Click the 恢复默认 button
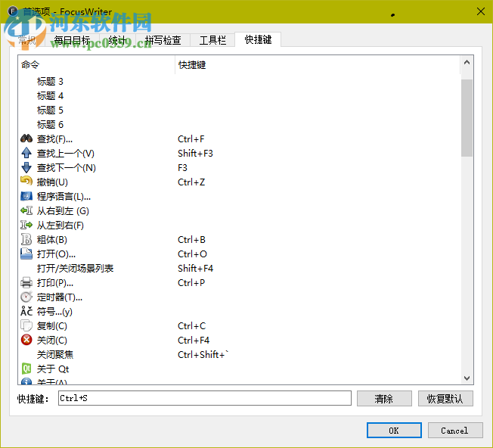Screen dimensions: 493x448 pyautogui.click(x=445, y=399)
